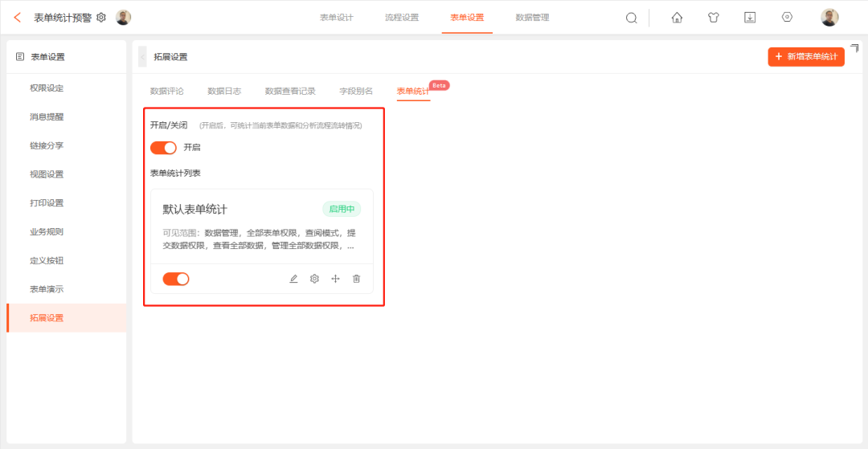Click the 可见范围 description text in the card
The image size is (868, 449).
(259, 239)
